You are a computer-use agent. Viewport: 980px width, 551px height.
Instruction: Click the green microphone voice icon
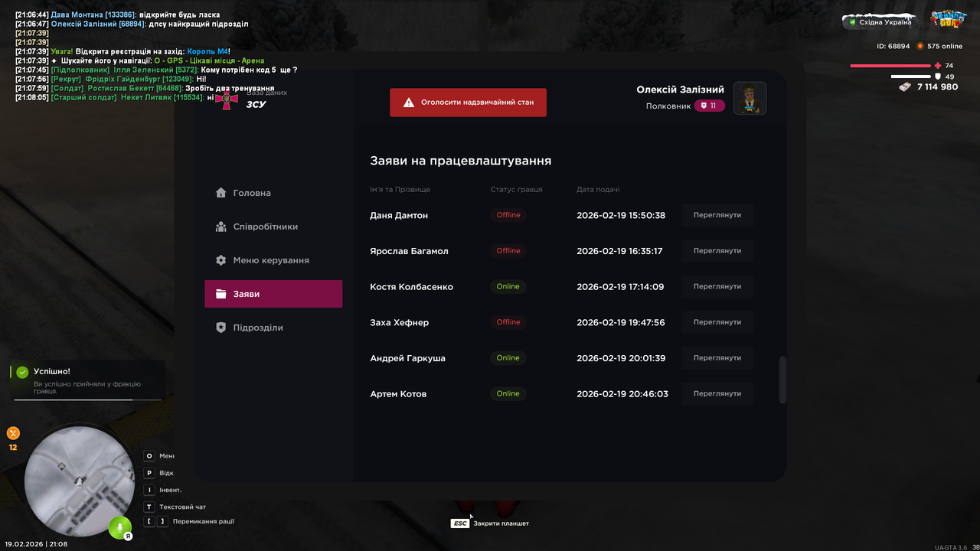point(119,528)
